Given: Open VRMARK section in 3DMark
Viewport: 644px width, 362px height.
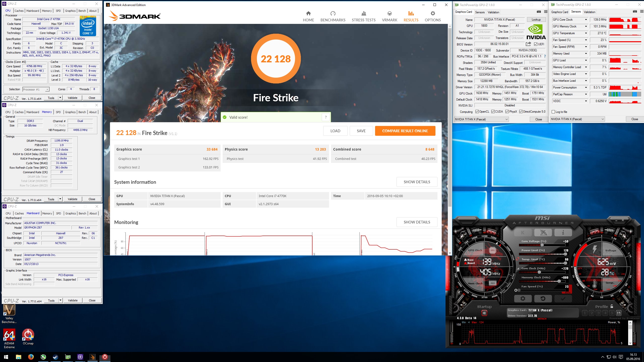Looking at the screenshot, I should click(x=389, y=17).
